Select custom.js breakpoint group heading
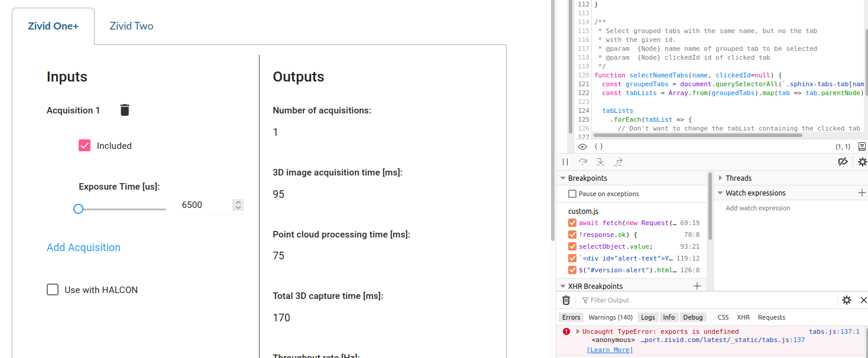The image size is (868, 358). [x=584, y=211]
